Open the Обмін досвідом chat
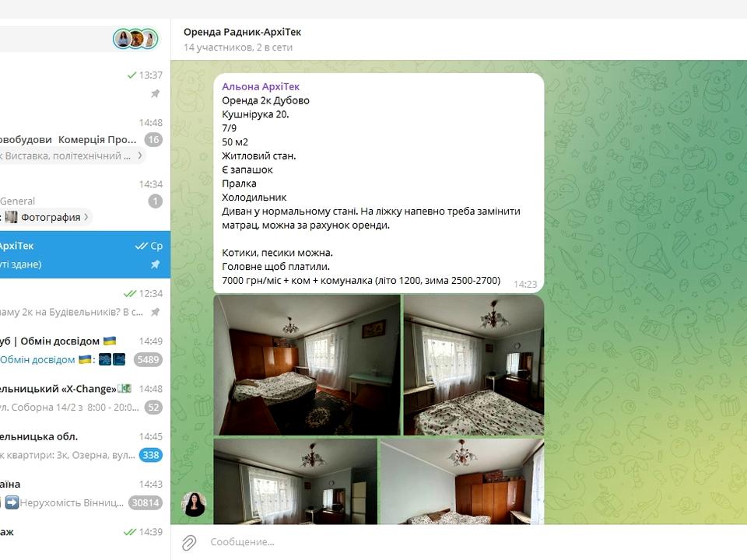This screenshot has height=560, width=747. (x=70, y=350)
